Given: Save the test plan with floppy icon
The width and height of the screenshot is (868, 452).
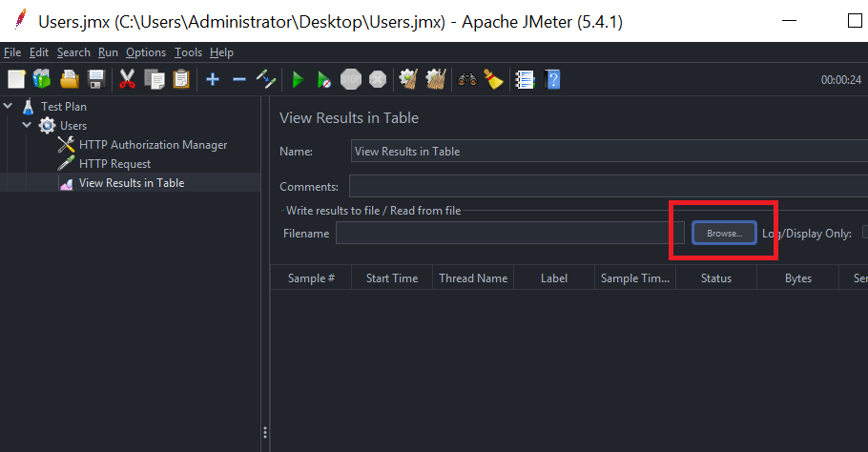Looking at the screenshot, I should click(96, 80).
